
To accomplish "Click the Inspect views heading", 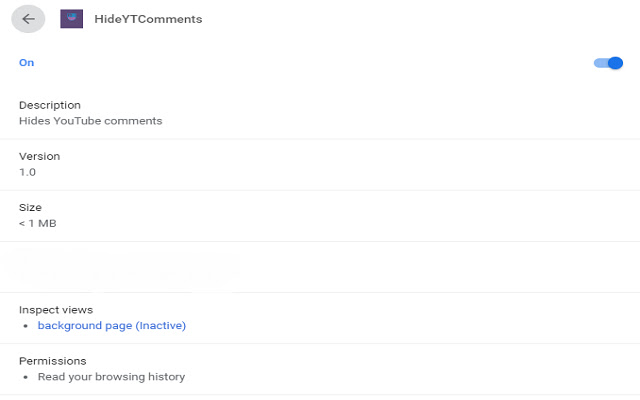I will 56,310.
